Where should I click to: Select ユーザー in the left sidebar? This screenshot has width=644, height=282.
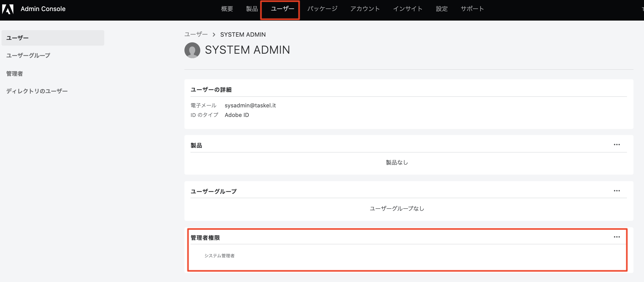(x=18, y=38)
